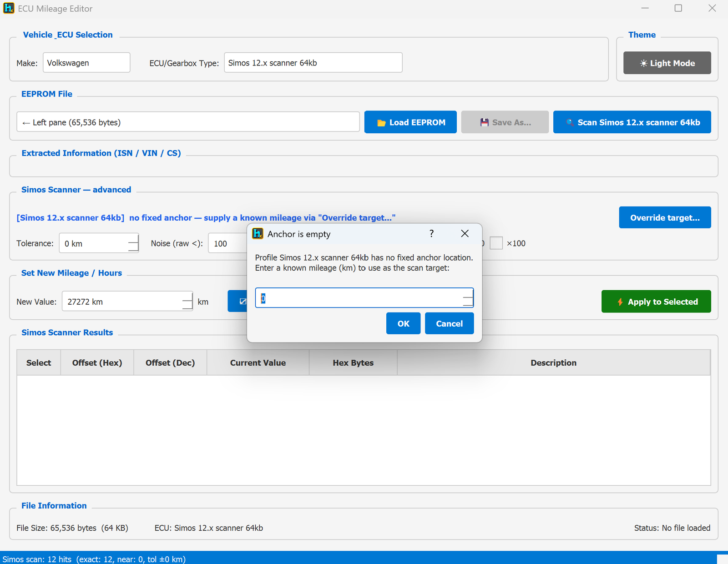Dismiss dialog with the Cancel button
Screen dimensions: 728x564
449,323
